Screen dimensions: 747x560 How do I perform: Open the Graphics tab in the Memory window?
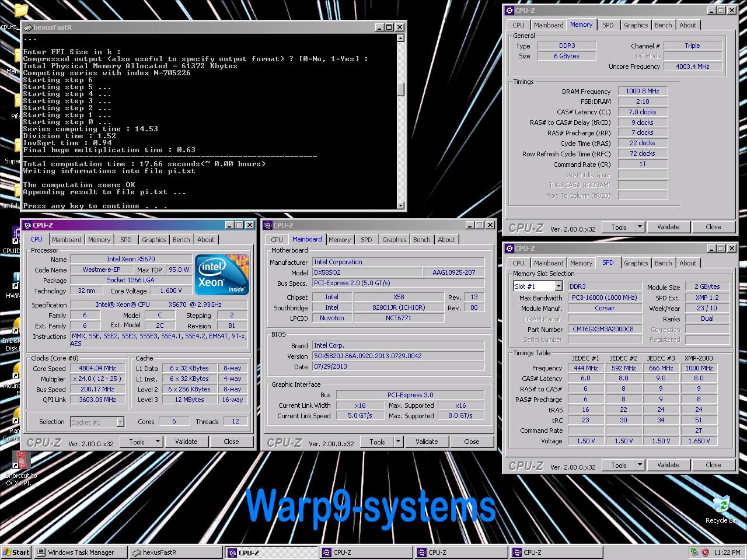point(636,25)
